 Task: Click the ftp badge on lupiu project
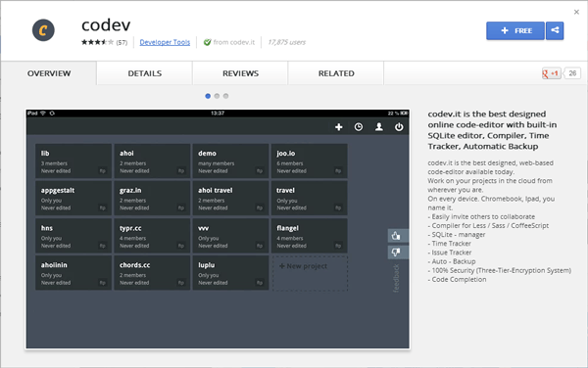260,283
